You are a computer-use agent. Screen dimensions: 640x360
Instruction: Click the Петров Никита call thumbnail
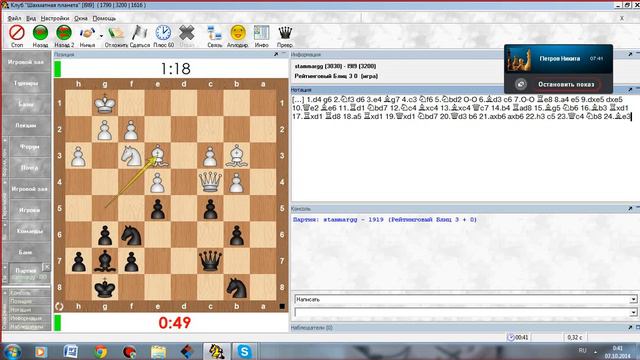coord(519,59)
